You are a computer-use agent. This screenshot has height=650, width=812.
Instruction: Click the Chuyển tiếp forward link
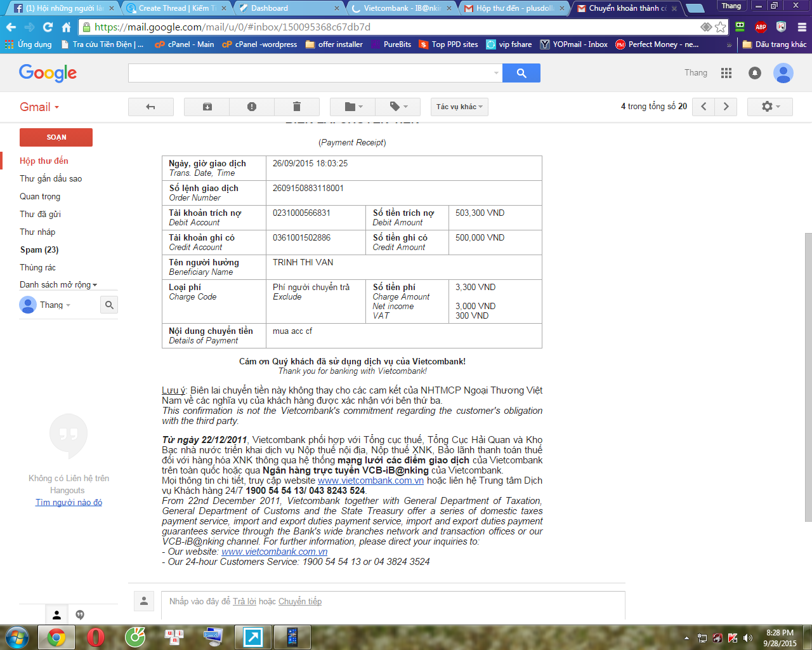[300, 602]
